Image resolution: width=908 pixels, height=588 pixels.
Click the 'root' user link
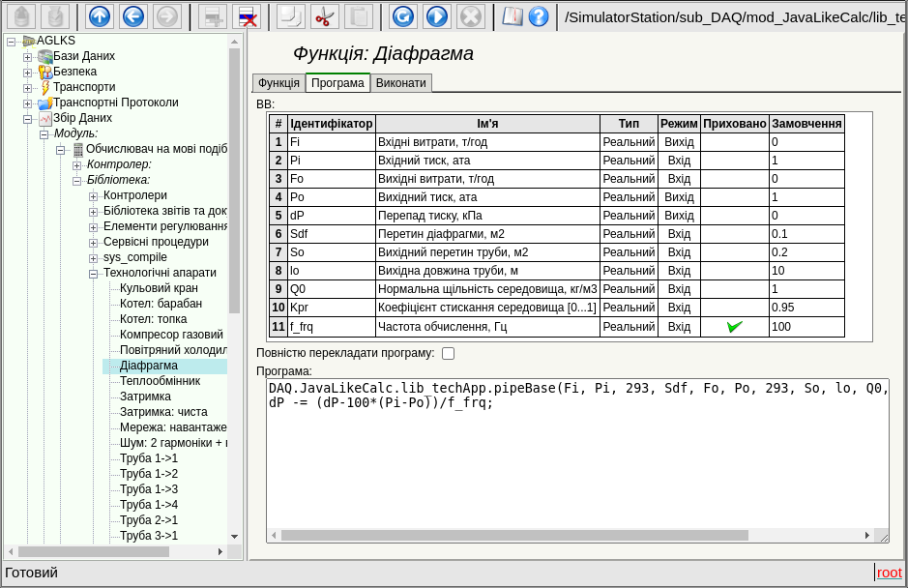pos(889,573)
